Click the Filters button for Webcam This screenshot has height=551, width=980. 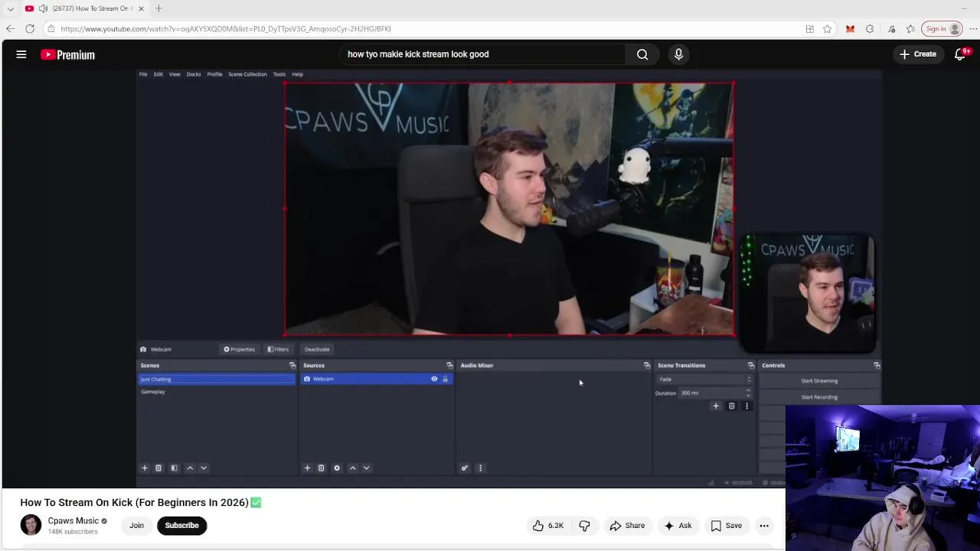point(278,349)
